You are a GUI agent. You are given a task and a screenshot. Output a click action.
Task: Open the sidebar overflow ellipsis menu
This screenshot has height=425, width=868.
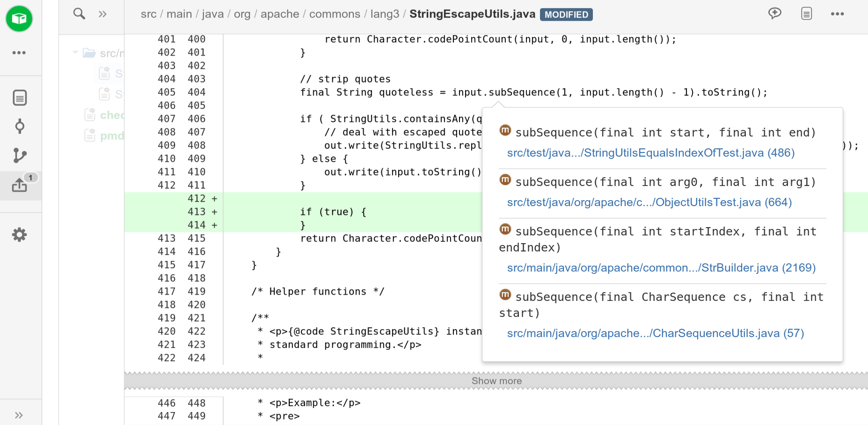[19, 52]
